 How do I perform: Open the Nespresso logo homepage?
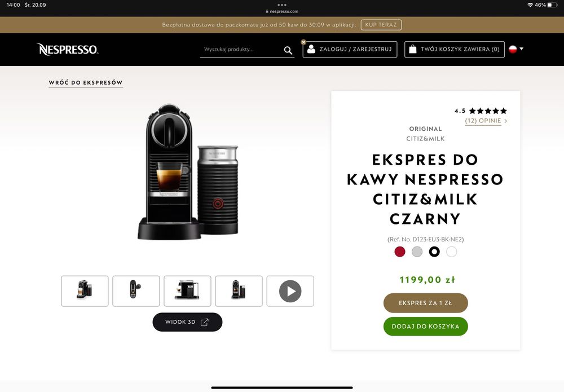tap(68, 49)
